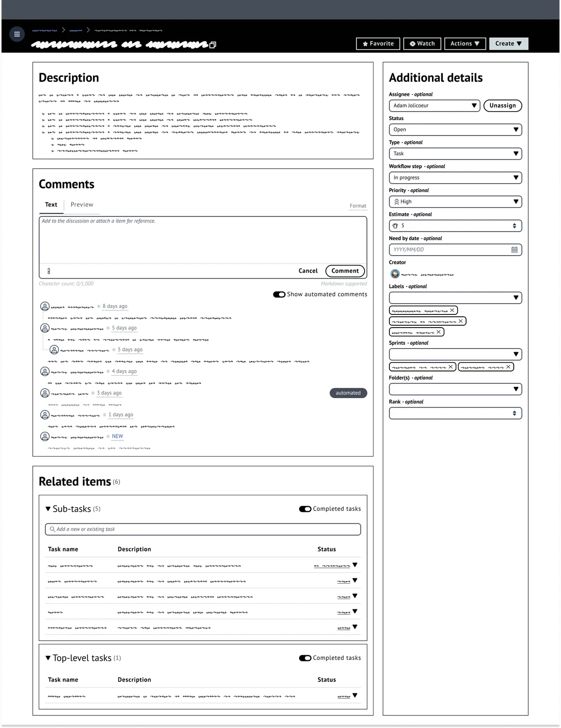Viewport: 561px width, 728px height.
Task: Click the paperclip attachment icon in comment box
Action: tap(49, 271)
